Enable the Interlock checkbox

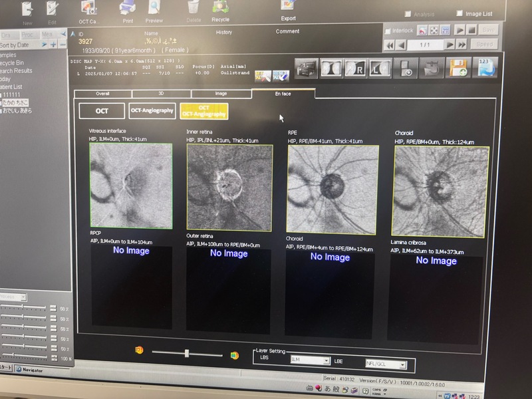(388, 31)
